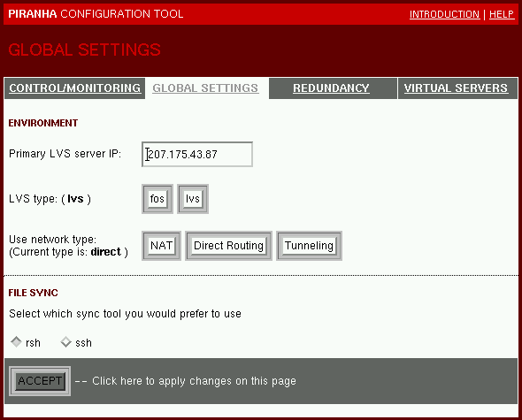The height and width of the screenshot is (420, 522).
Task: Switch to the Global Settings tab
Action: tap(205, 88)
